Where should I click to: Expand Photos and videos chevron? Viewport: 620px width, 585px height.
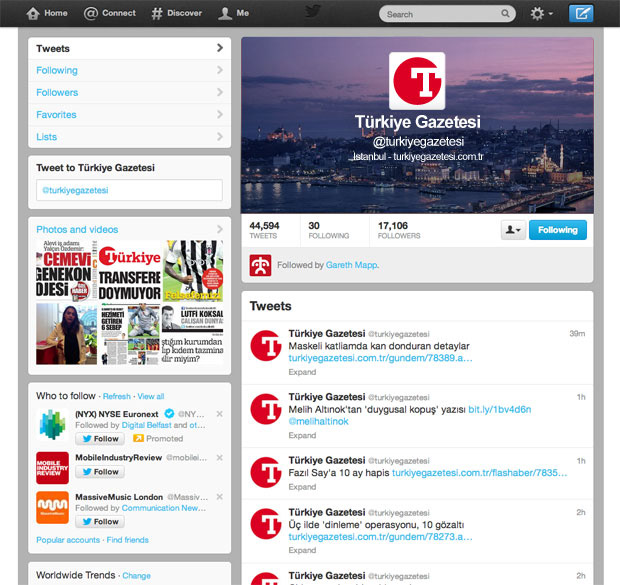tap(220, 229)
